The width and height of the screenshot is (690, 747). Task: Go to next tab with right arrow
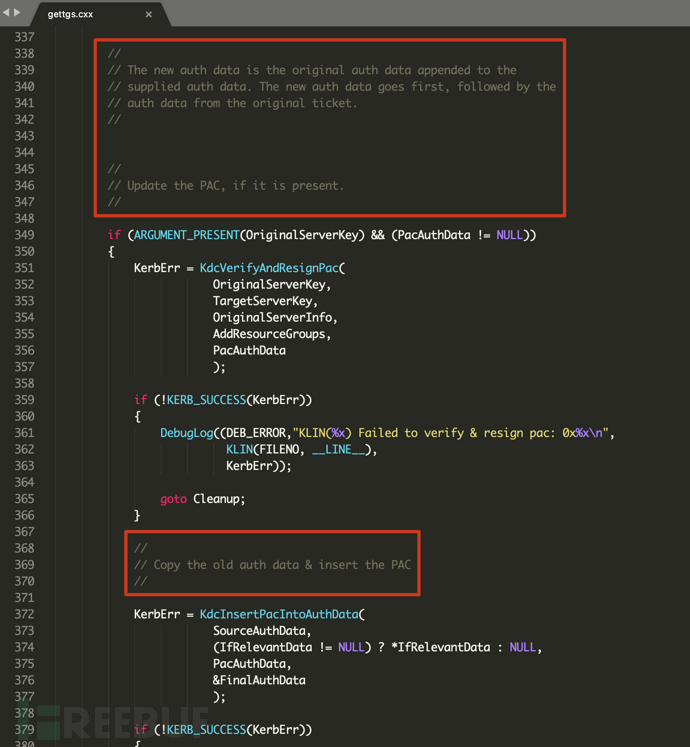coord(17,12)
